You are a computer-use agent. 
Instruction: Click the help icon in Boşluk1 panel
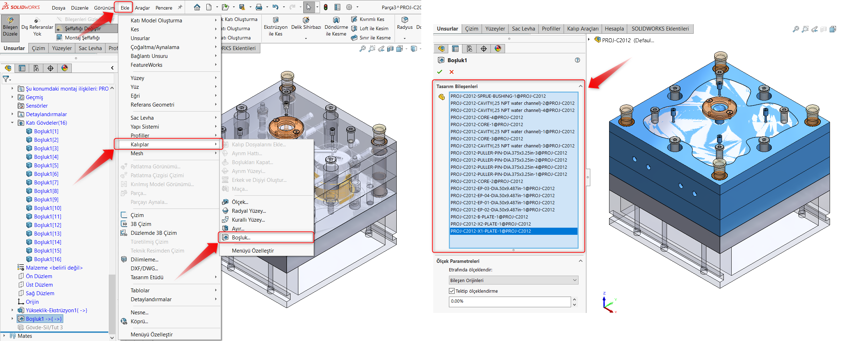pyautogui.click(x=577, y=60)
